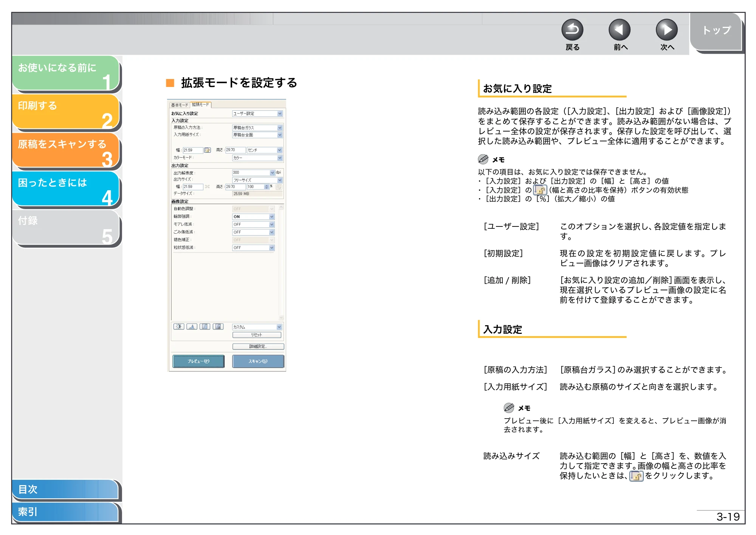
Task: Click the プレビュー(P) button
Action: click(x=198, y=361)
